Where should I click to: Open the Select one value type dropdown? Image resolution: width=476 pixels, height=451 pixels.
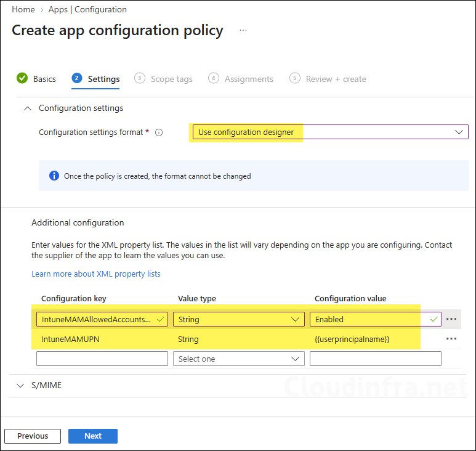(x=238, y=359)
